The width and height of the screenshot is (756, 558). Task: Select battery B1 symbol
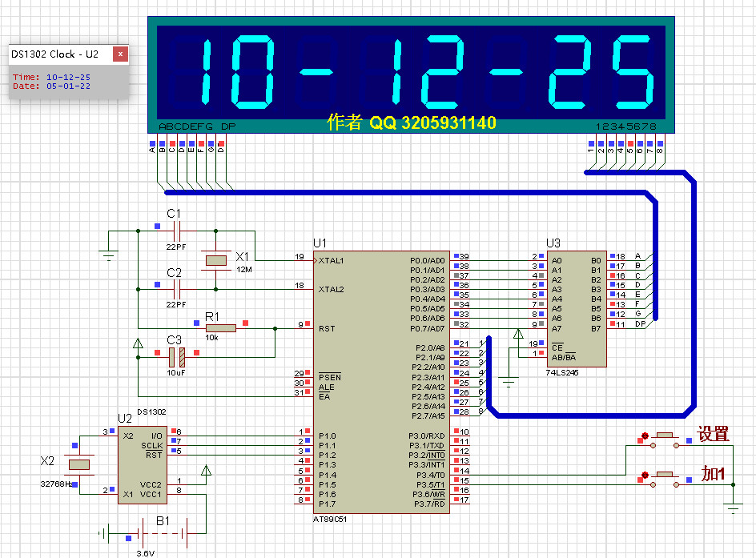point(163,533)
